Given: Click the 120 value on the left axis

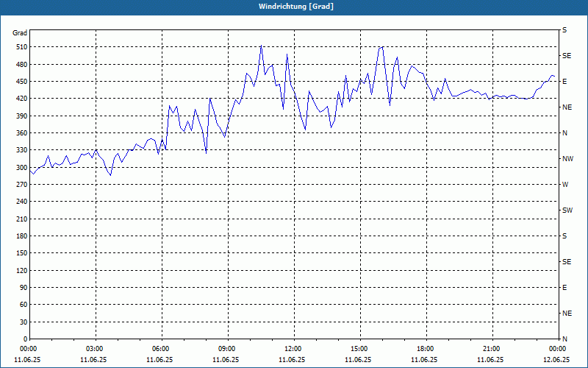Looking at the screenshot, I should pos(21,270).
